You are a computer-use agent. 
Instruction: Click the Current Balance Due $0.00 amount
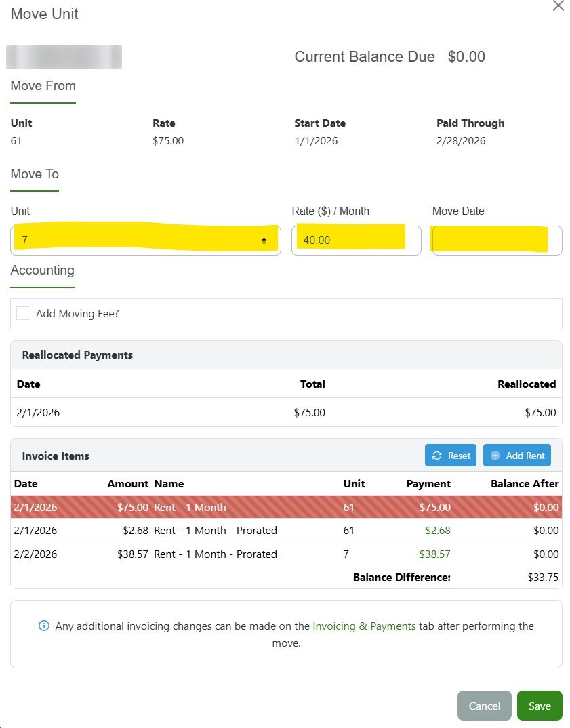click(x=466, y=57)
